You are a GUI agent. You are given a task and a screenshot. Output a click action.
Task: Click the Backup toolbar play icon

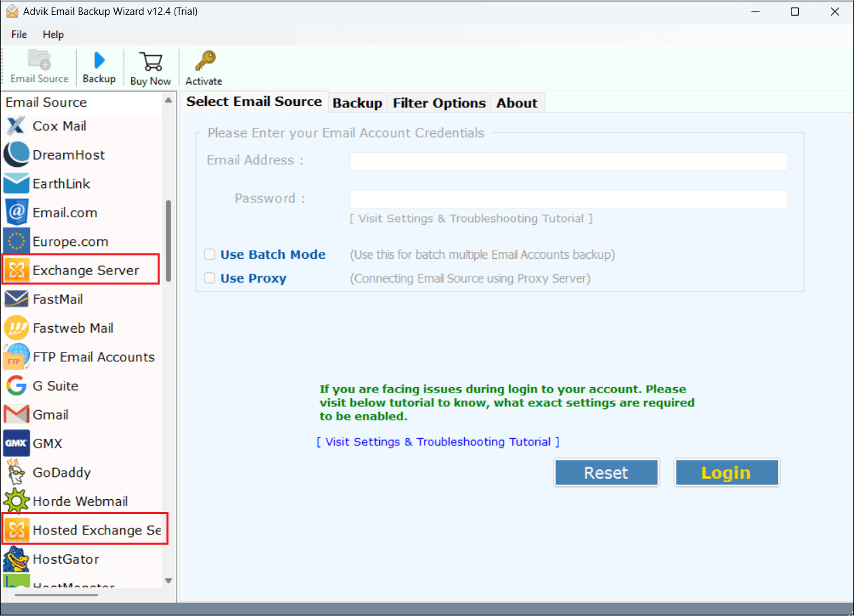(x=99, y=60)
